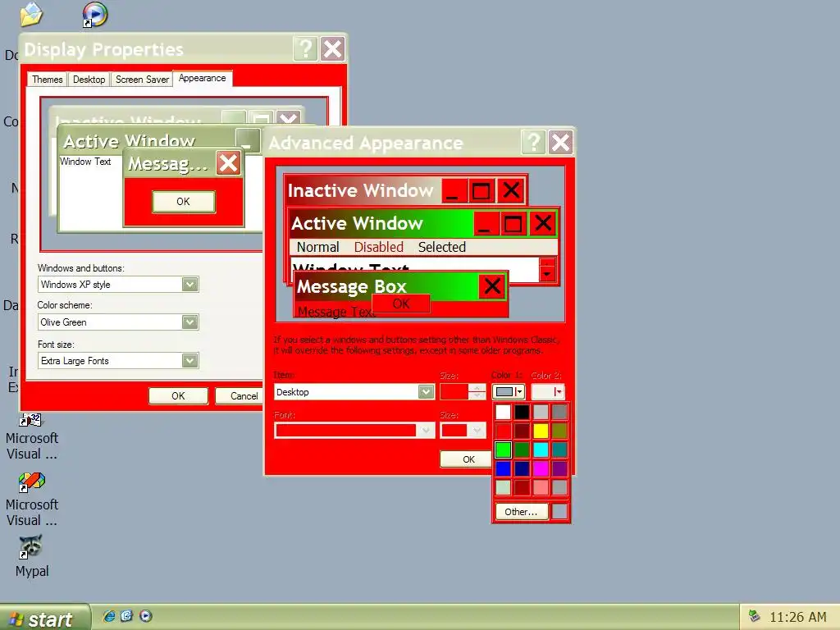Open the Mypal raccoon shortcut
This screenshot has height=630, width=840.
click(x=31, y=547)
